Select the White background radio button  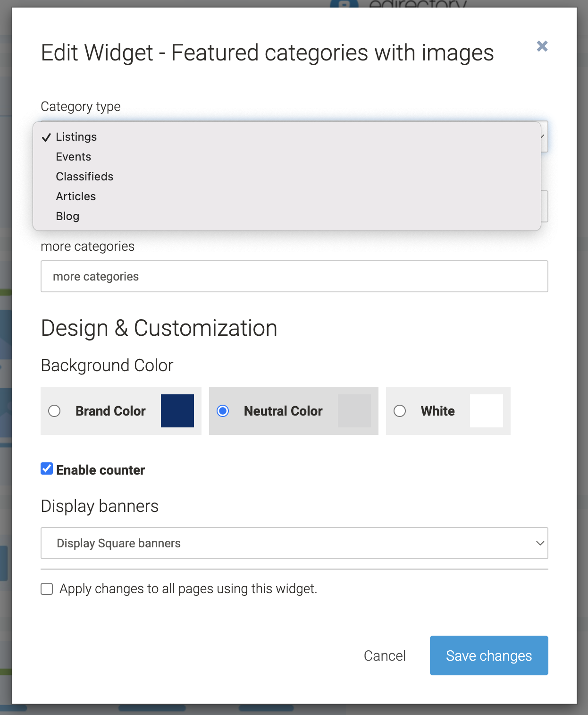[400, 411]
